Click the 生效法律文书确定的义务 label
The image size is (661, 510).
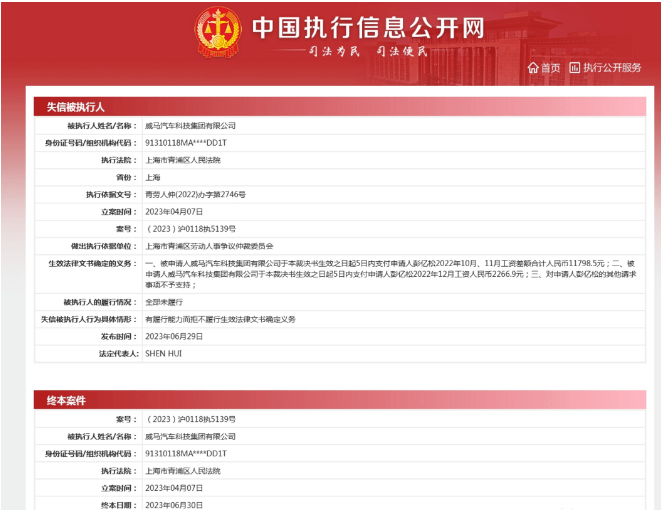93,263
